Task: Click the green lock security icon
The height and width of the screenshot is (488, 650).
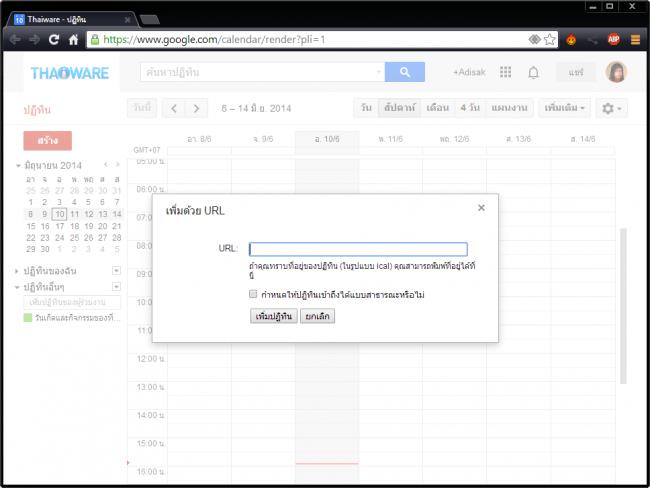Action: click(95, 39)
